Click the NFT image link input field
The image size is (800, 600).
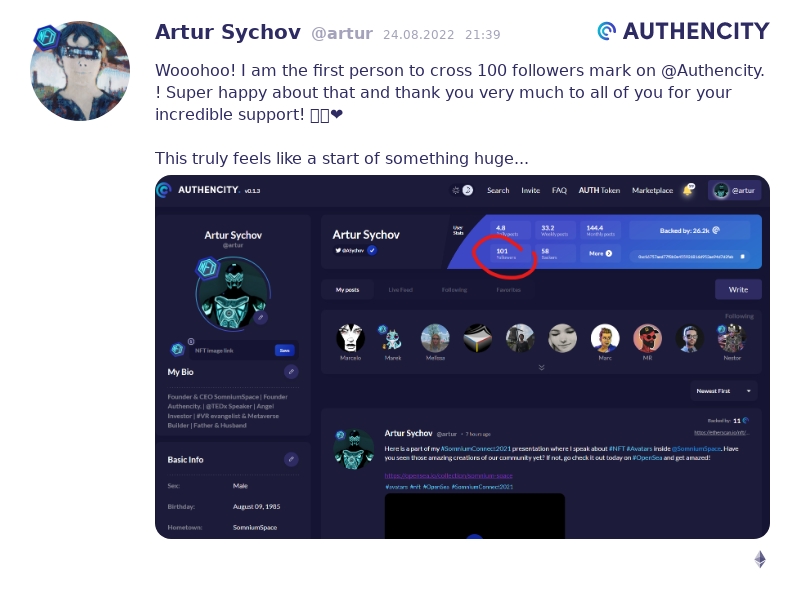(234, 350)
